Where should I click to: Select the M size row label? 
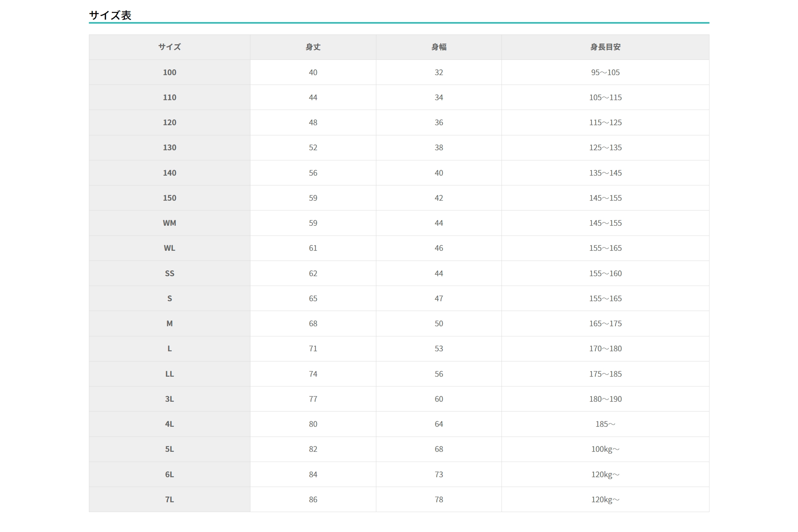tap(169, 323)
